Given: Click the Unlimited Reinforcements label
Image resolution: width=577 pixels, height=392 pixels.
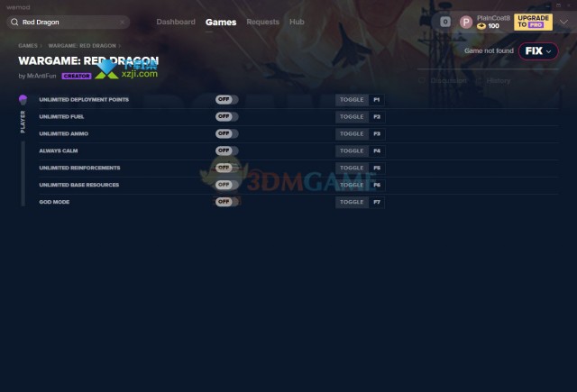Looking at the screenshot, I should click(79, 168).
